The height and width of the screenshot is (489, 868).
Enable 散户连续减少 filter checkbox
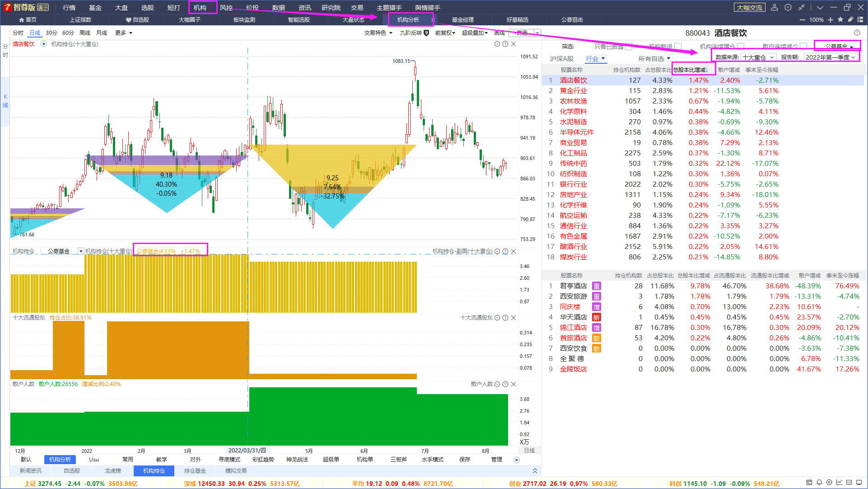point(803,47)
